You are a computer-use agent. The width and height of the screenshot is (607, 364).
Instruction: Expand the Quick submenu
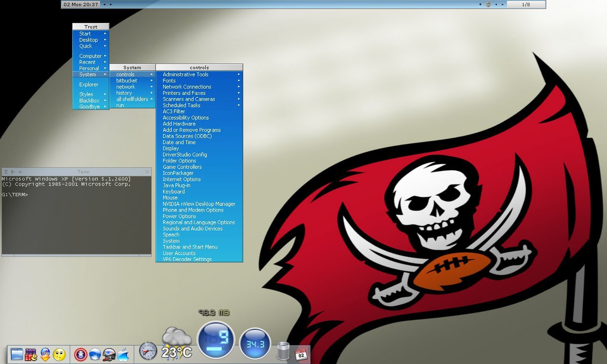91,46
